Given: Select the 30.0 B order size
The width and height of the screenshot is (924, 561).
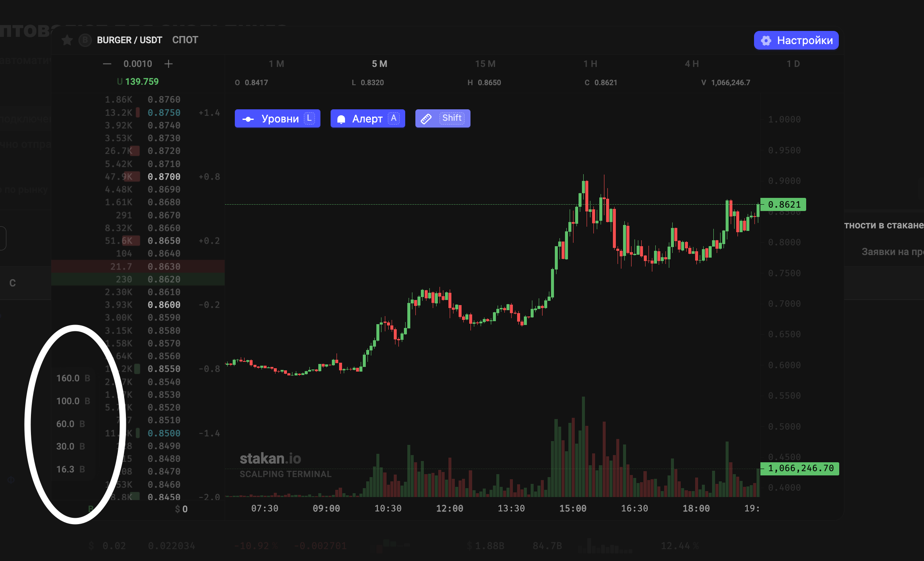Looking at the screenshot, I should click(71, 447).
